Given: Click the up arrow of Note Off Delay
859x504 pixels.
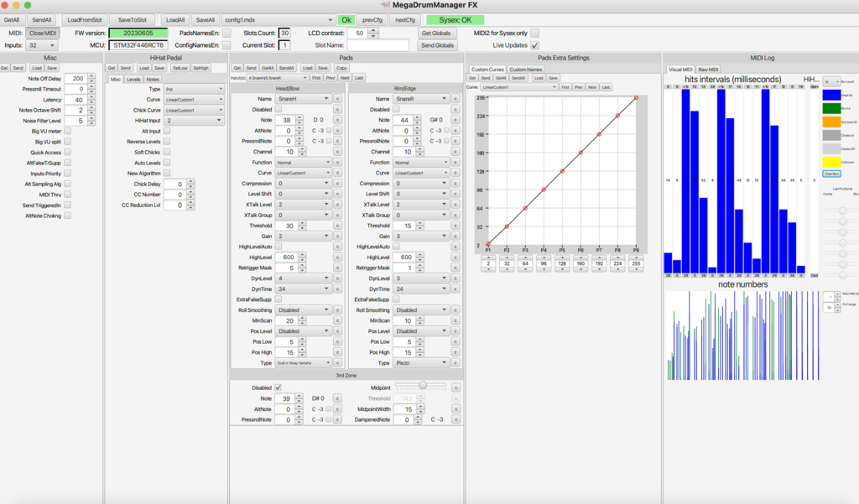Looking at the screenshot, I should click(x=91, y=76).
